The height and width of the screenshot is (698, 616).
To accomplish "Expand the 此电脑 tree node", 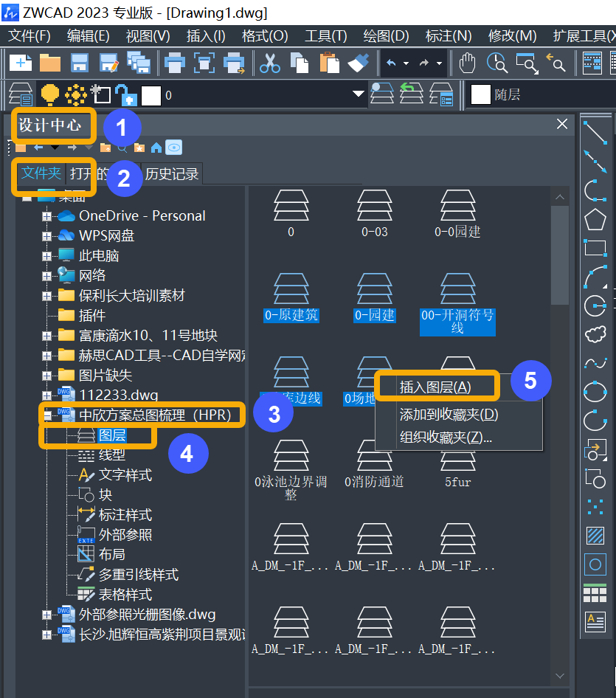I will coord(46,257).
